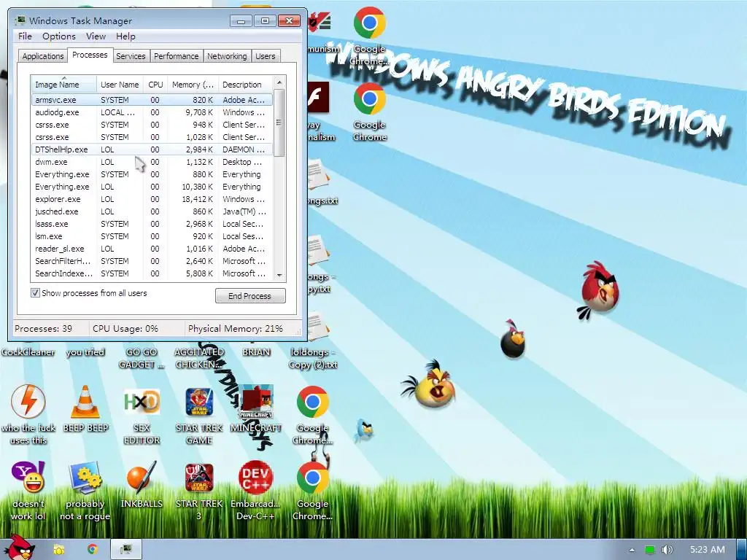Open the 'probably not a rogue' icon
747x560 pixels.
(x=85, y=491)
